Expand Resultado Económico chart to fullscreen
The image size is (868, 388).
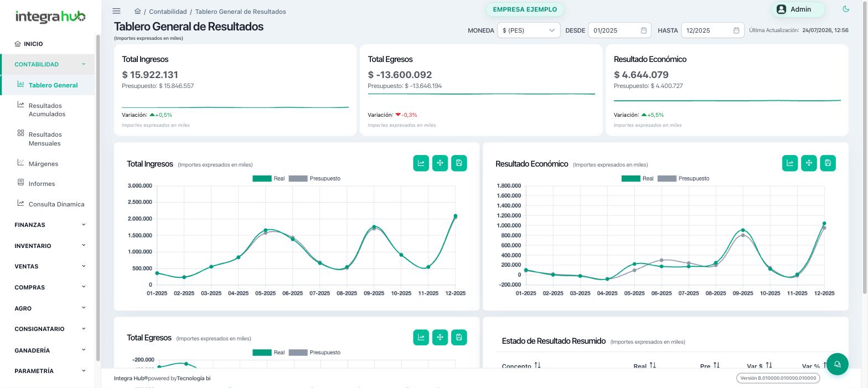(x=809, y=163)
